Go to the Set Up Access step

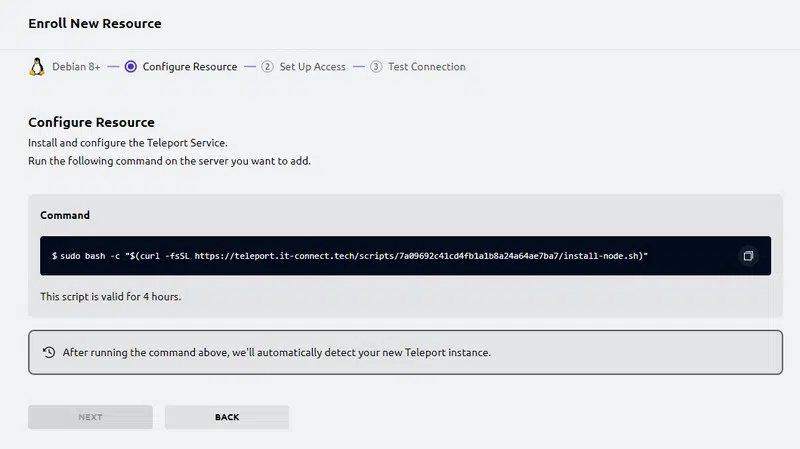312,67
